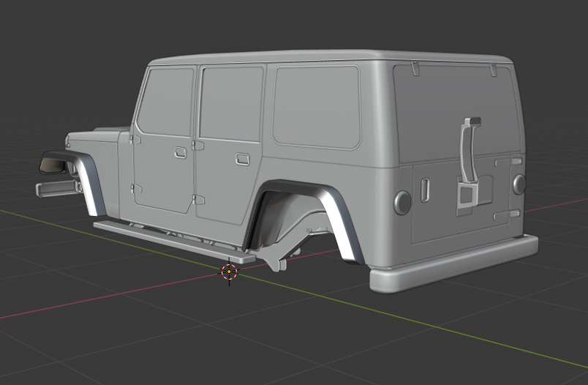588x385 pixels.
Task: Select the front door handle on the model
Action: [x=181, y=153]
